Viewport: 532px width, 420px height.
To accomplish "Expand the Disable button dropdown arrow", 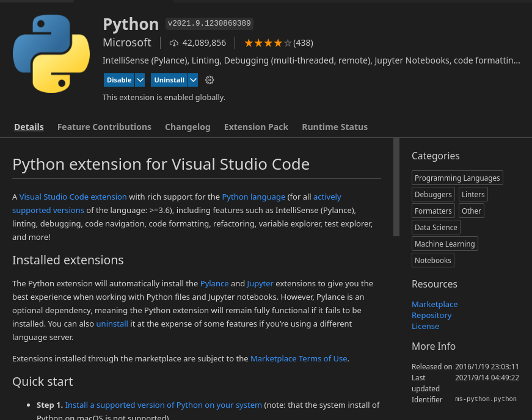I will point(140,80).
